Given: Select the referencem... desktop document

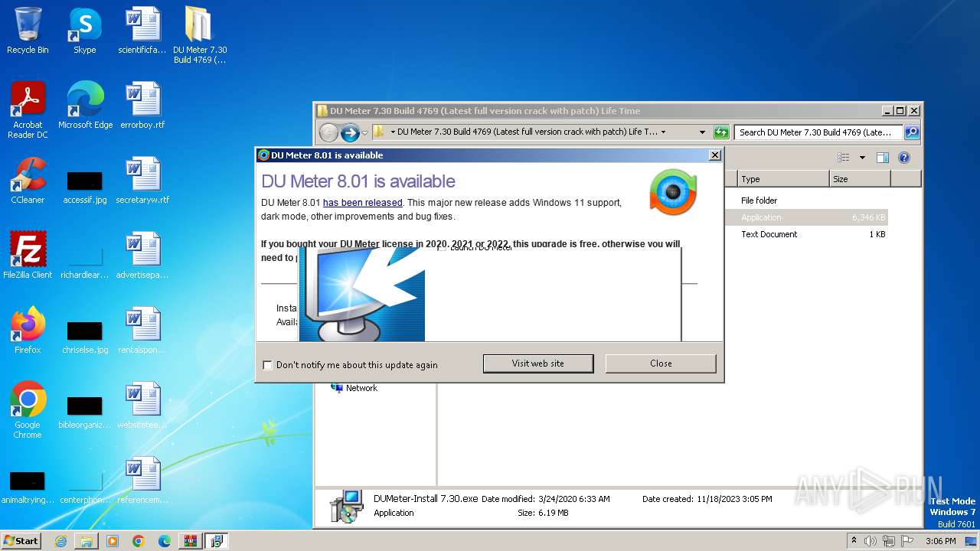Looking at the screenshot, I should click(142, 481).
